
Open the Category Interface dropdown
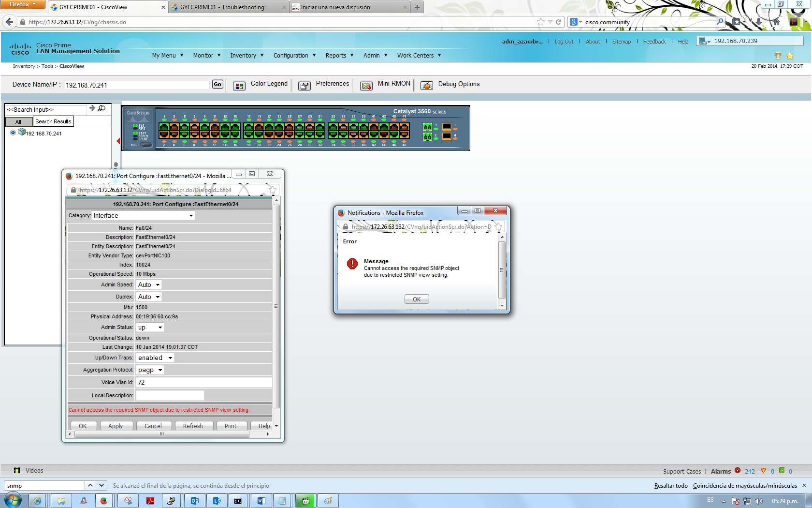coord(144,216)
